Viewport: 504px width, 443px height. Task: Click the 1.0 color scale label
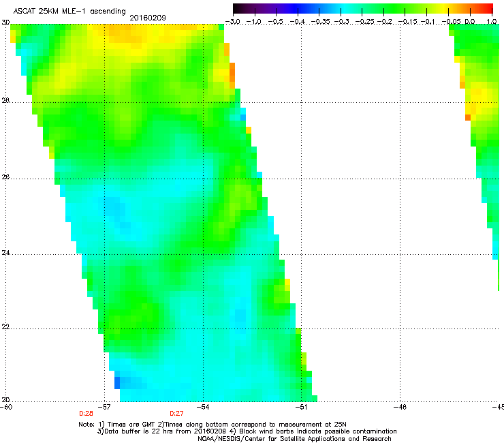tap(492, 22)
